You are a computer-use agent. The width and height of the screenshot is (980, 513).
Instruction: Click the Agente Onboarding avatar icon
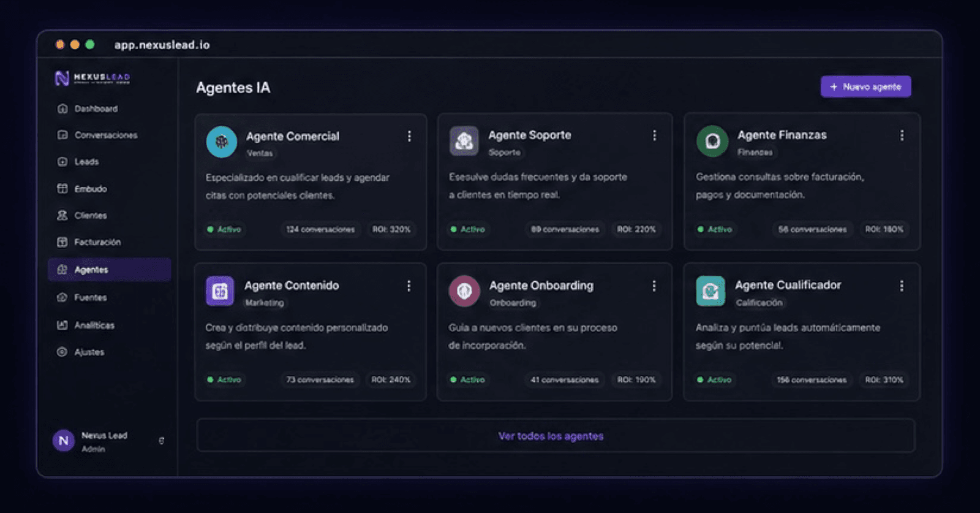[x=464, y=291]
